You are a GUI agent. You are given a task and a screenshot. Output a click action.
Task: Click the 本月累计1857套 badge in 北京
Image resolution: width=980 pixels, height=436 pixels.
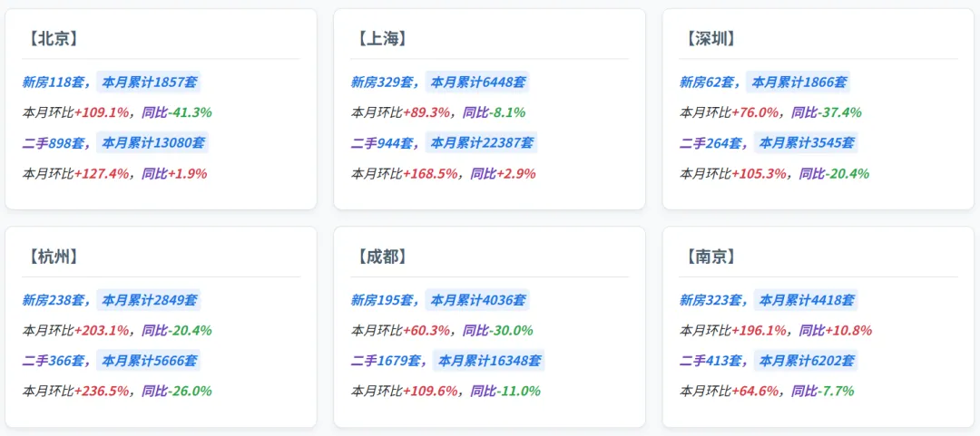(149, 82)
